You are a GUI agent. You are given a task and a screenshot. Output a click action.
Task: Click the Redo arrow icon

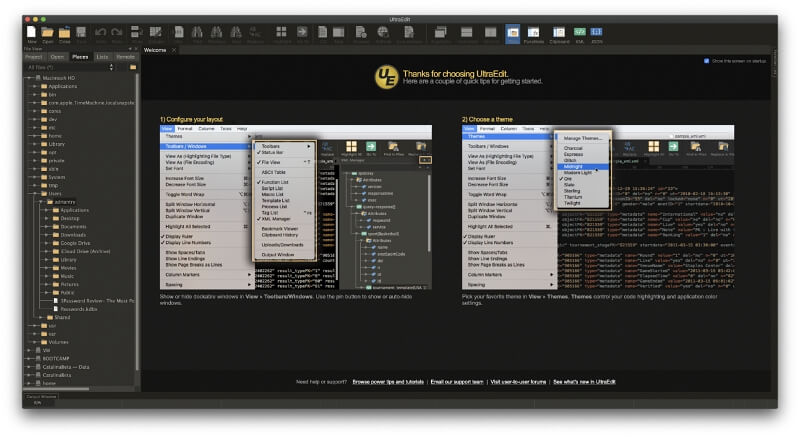(x=117, y=33)
